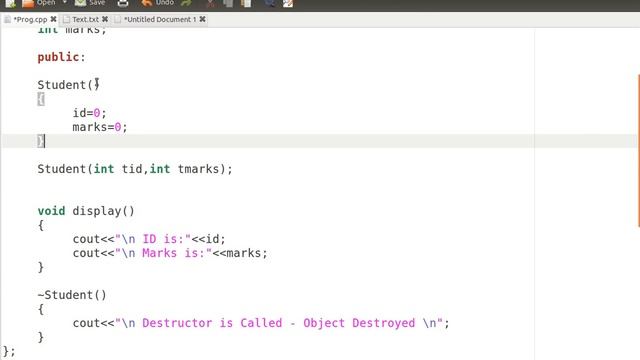
Task: Click opening brace under ~Student()
Action: click(41, 309)
